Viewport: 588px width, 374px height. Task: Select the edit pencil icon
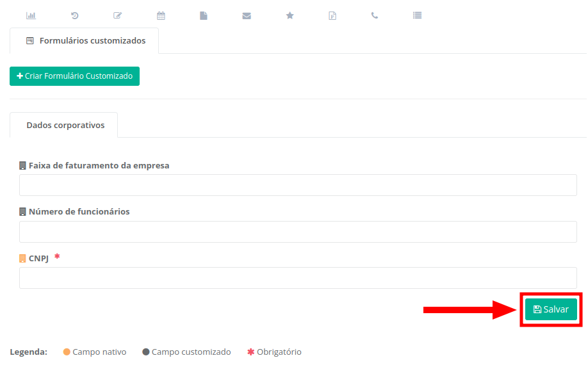coord(117,15)
